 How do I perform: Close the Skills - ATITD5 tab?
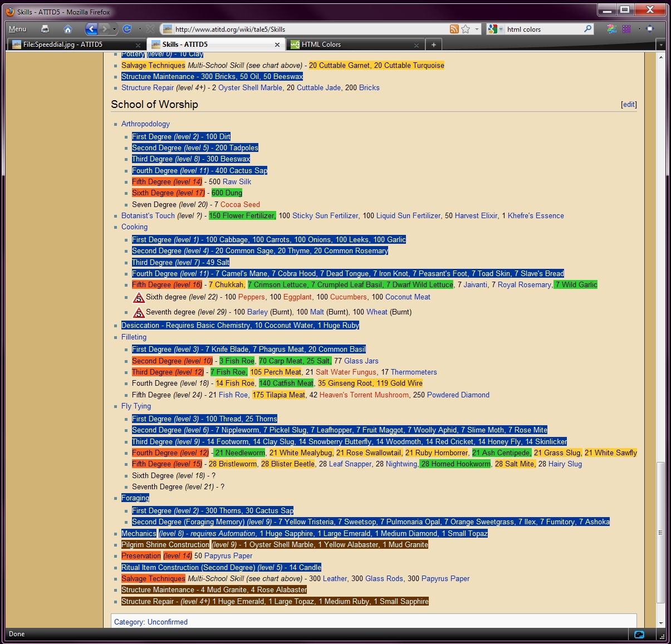coord(277,45)
